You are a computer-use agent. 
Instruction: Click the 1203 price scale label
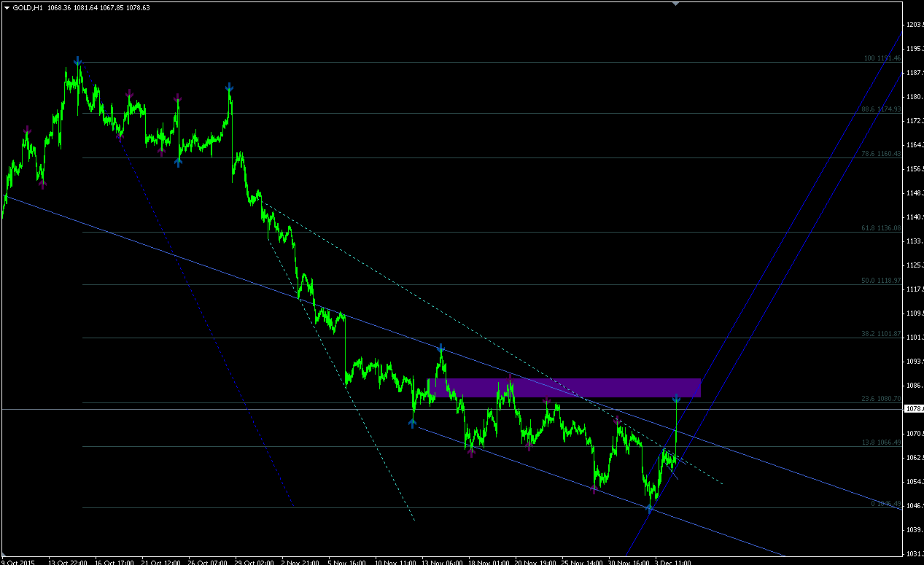tap(915, 25)
